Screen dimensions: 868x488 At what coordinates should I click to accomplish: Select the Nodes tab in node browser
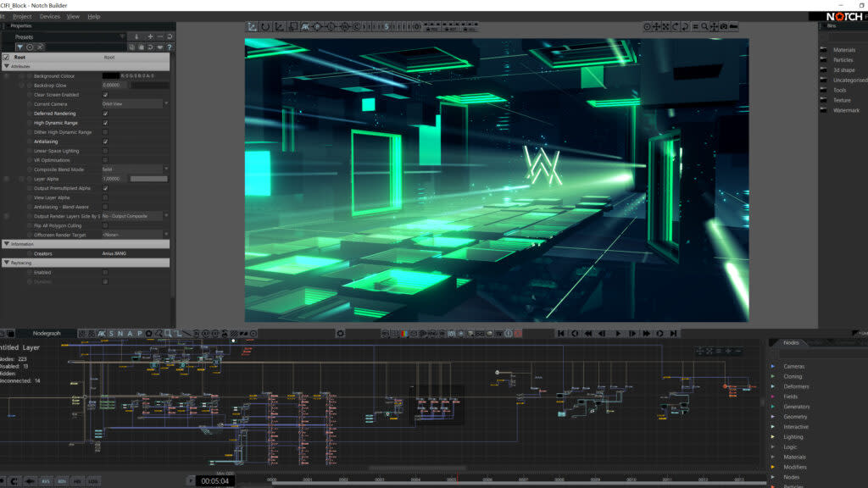pyautogui.click(x=791, y=342)
